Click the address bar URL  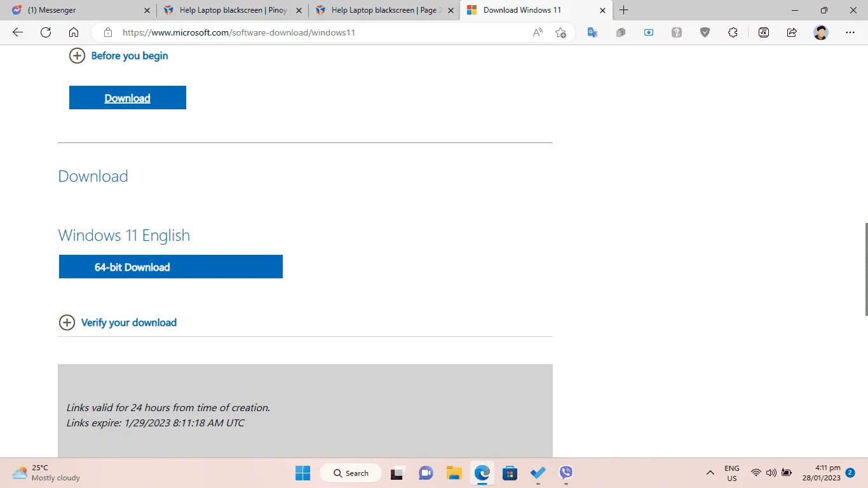tap(239, 32)
